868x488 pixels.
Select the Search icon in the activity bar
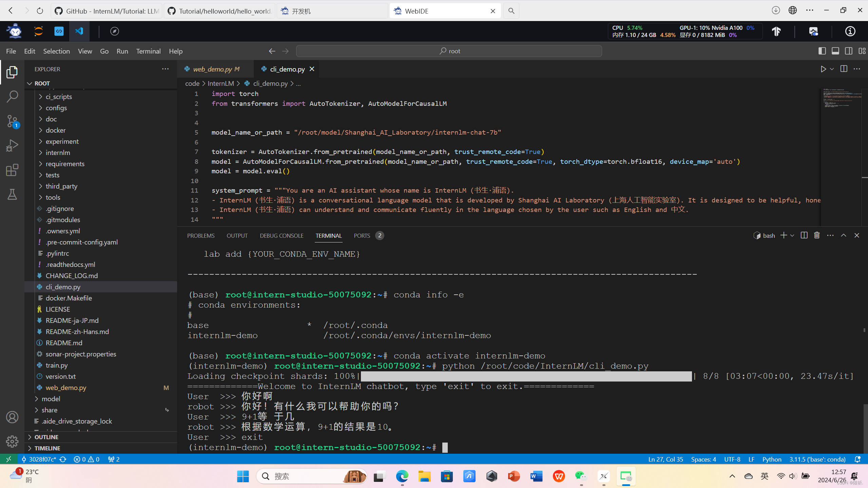pyautogui.click(x=12, y=96)
